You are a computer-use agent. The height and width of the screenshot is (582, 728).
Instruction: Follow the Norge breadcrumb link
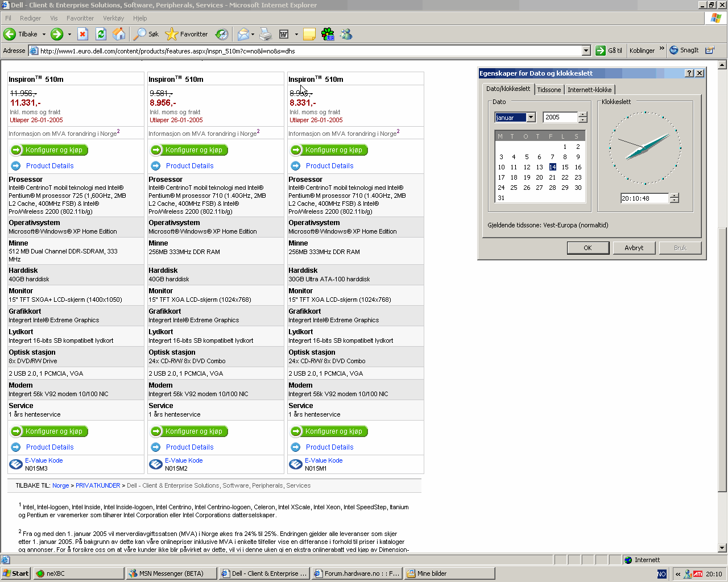click(60, 485)
